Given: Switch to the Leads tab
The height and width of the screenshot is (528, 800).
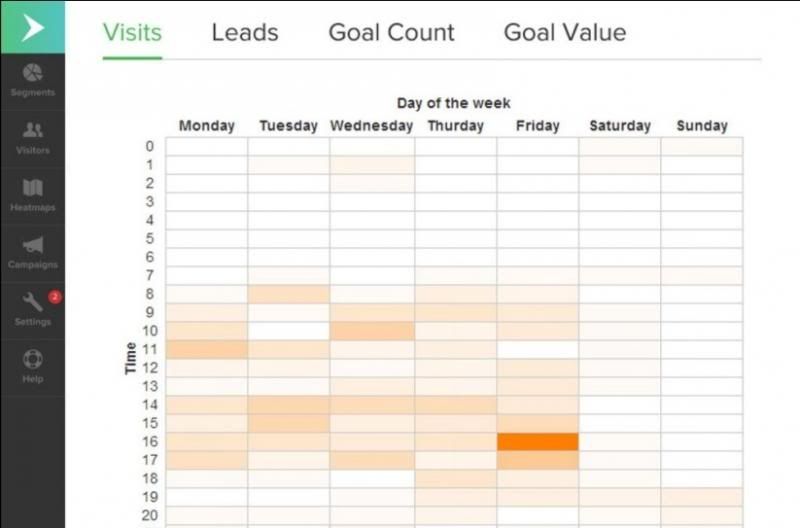Looking at the screenshot, I should pyautogui.click(x=245, y=33).
